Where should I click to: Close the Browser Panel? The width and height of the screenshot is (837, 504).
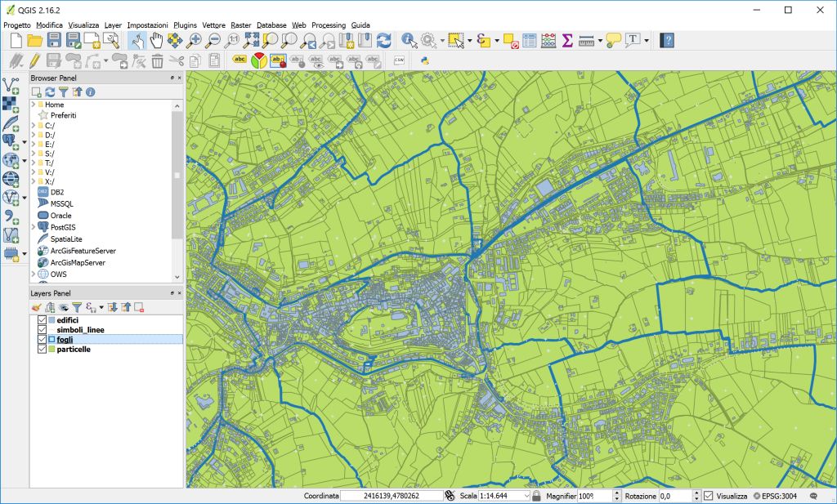[179, 78]
